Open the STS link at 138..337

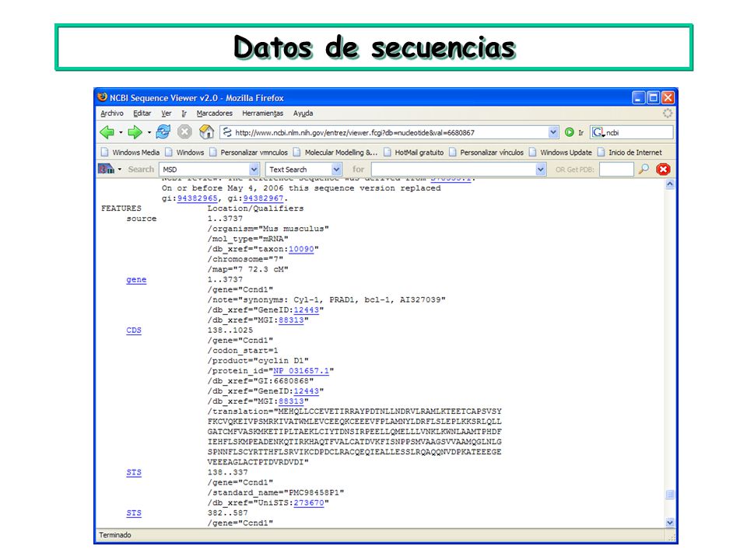pos(134,472)
